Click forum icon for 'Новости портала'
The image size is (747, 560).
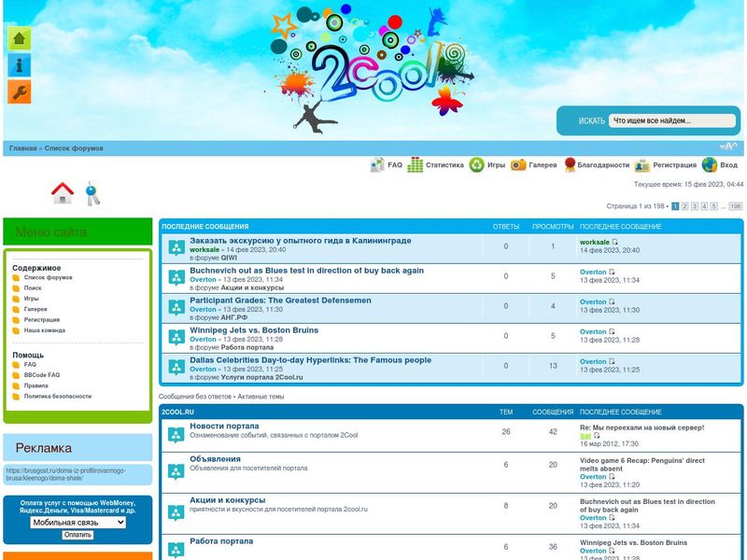(176, 435)
